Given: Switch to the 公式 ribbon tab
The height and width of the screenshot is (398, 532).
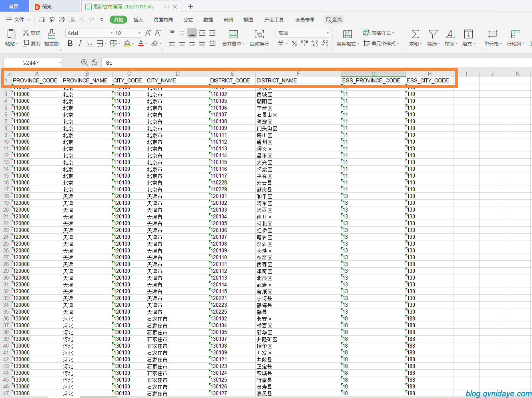Looking at the screenshot, I should (x=188, y=20).
